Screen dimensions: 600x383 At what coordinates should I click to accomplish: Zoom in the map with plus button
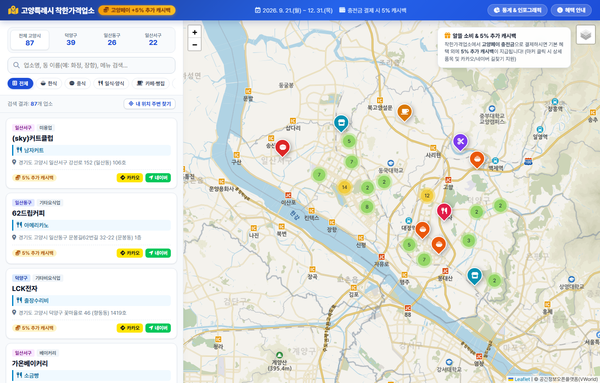(194, 32)
